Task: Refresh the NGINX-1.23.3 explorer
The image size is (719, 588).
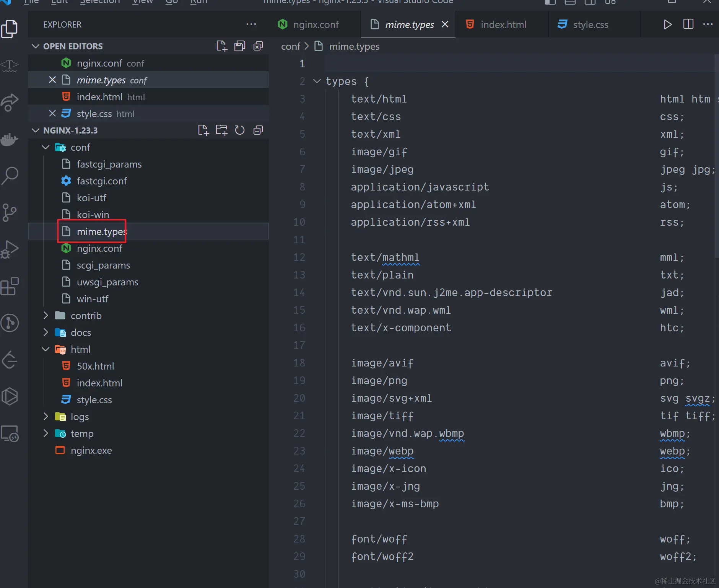Action: (x=240, y=130)
